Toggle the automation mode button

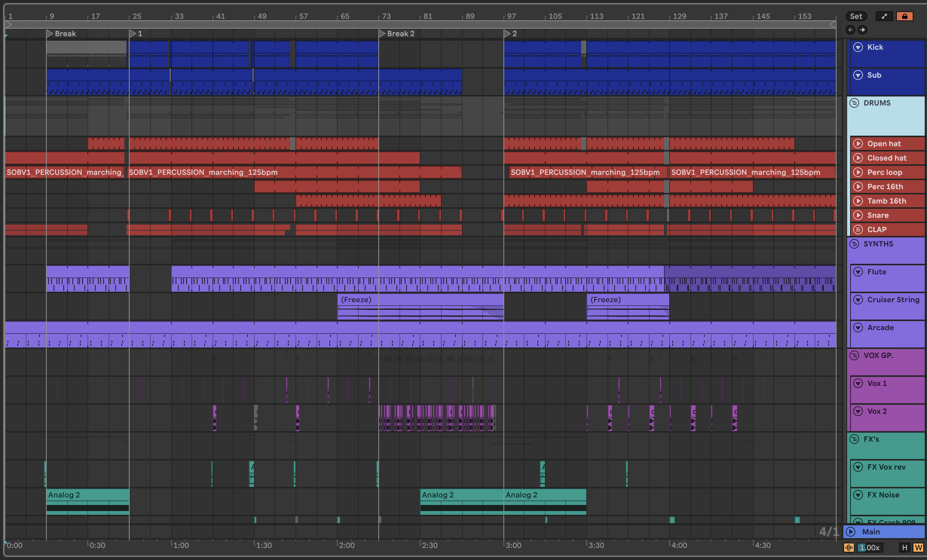pos(884,16)
